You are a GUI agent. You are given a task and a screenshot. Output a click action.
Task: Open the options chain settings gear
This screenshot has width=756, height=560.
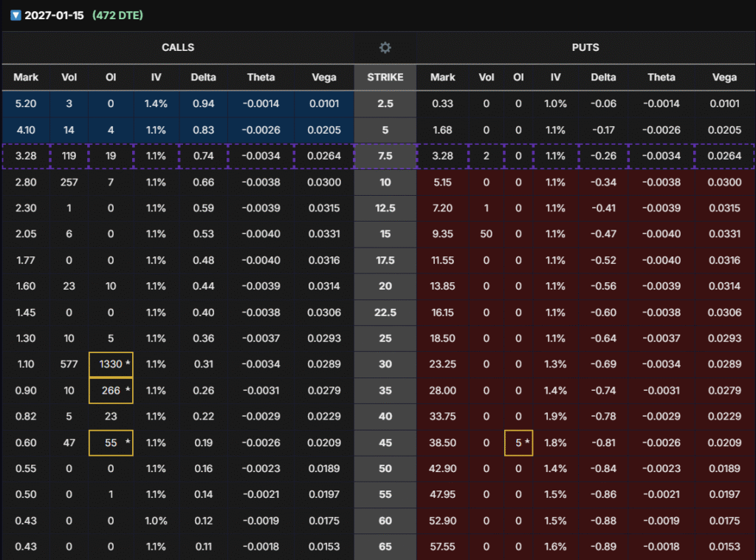point(385,47)
